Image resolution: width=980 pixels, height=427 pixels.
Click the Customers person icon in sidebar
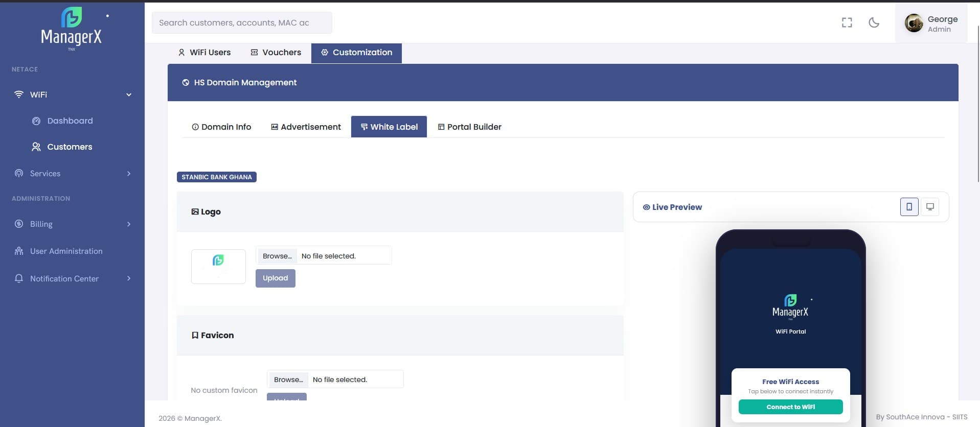click(36, 147)
